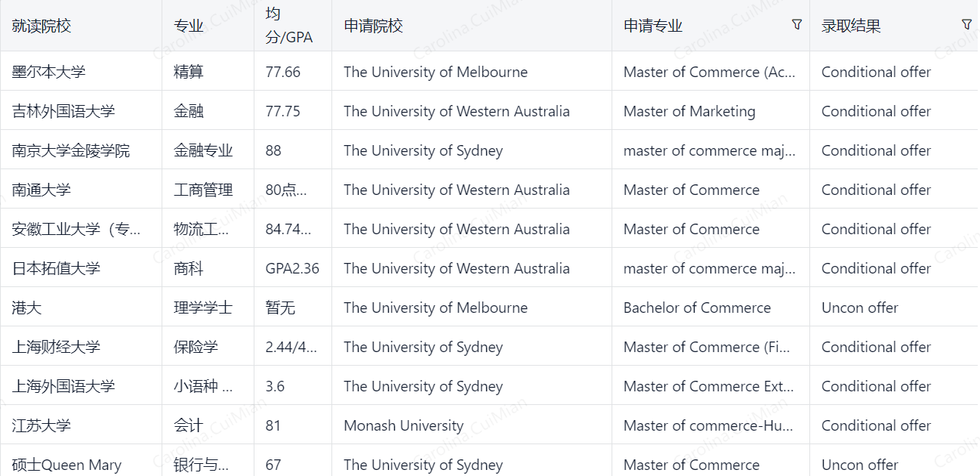Click the 吉林外国语大学 cell
Viewport: 980px width, 476px height.
pyautogui.click(x=63, y=111)
